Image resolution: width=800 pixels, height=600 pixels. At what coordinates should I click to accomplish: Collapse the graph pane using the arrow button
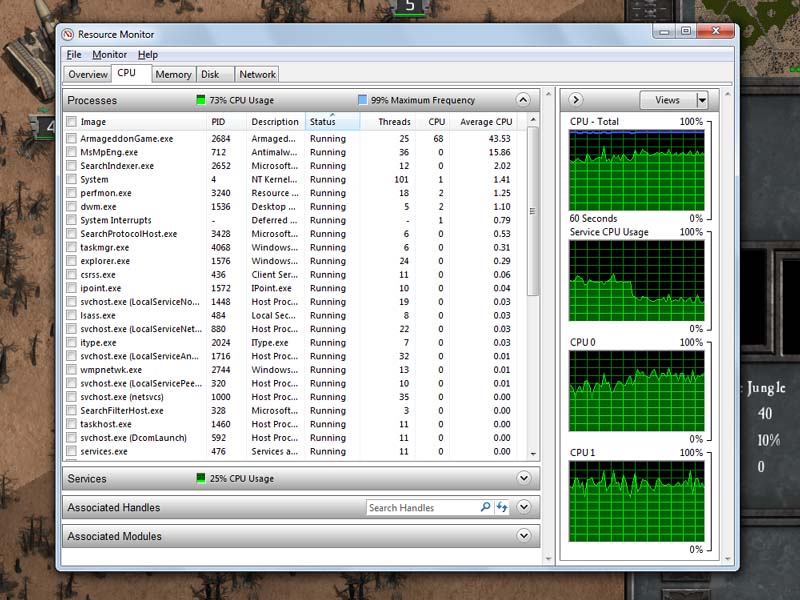click(576, 99)
